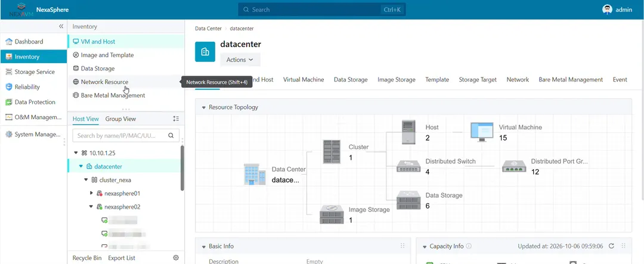
Task: Select Image and Template inventory item
Action: pos(126,55)
